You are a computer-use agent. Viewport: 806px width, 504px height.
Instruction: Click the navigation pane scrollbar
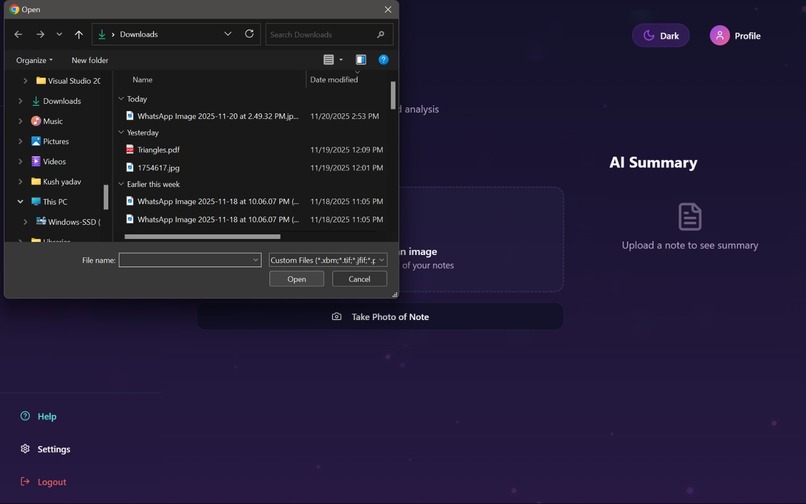106,197
